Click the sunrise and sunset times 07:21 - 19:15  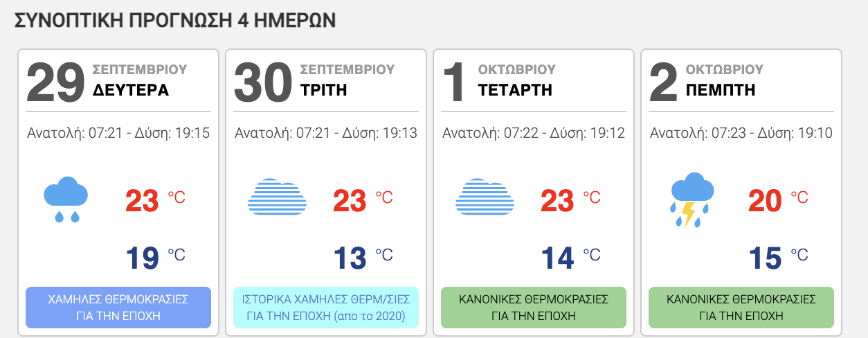[118, 133]
